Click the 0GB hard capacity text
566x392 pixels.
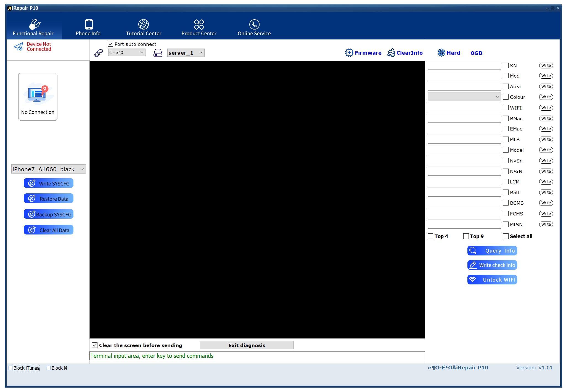[x=477, y=53]
